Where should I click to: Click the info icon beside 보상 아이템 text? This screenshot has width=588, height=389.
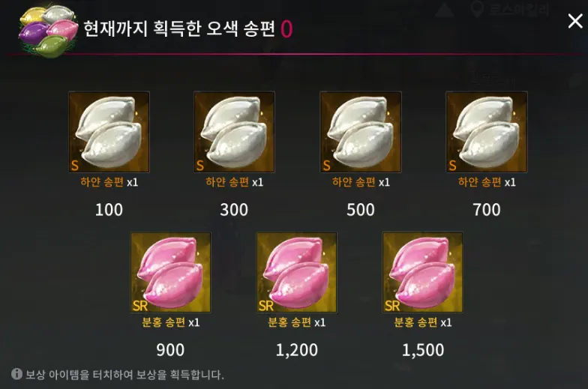pyautogui.click(x=16, y=373)
